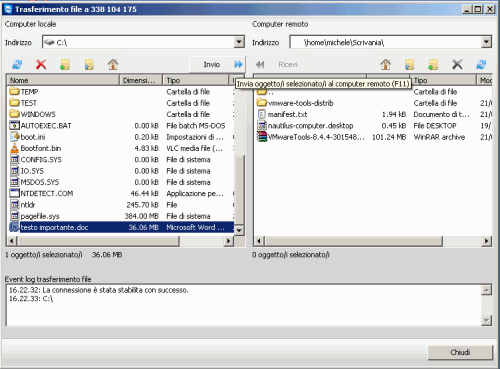This screenshot has width=500, height=369.
Task: Click local pane horizontal scrollbar right arrow
Action: 228,241
